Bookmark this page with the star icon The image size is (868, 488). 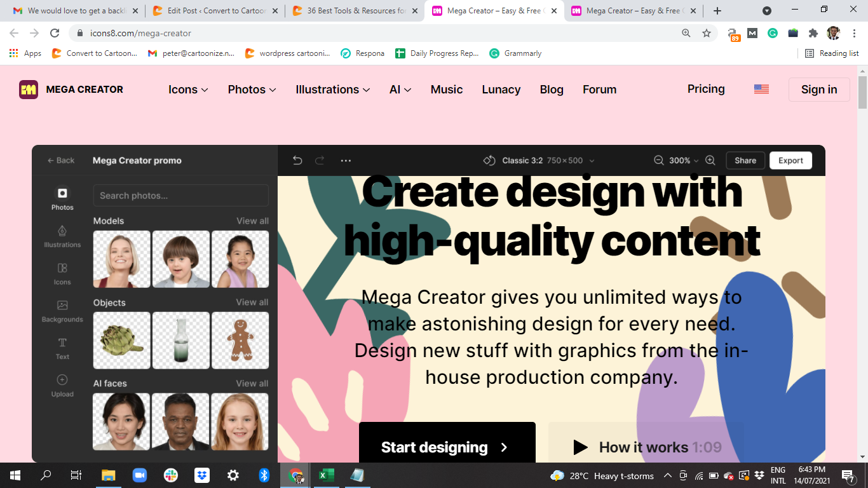[x=707, y=33]
